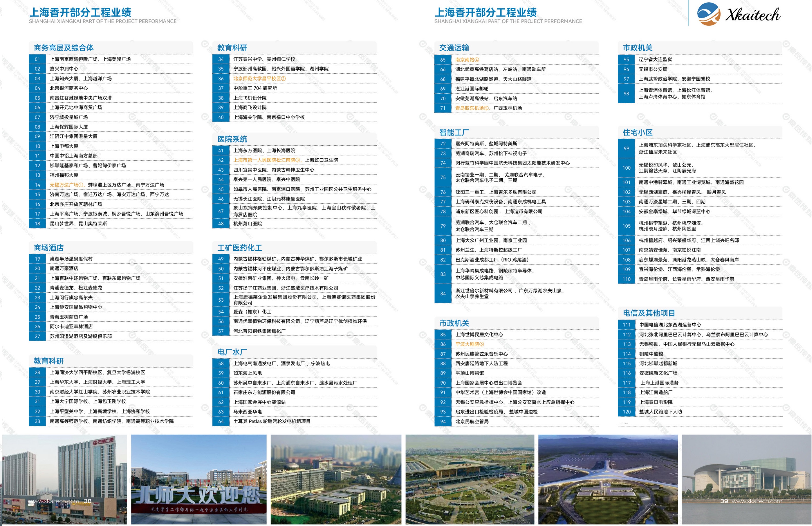Open the 北师大欢迎您 campus photo
This screenshot has width=812, height=526.
199,479
